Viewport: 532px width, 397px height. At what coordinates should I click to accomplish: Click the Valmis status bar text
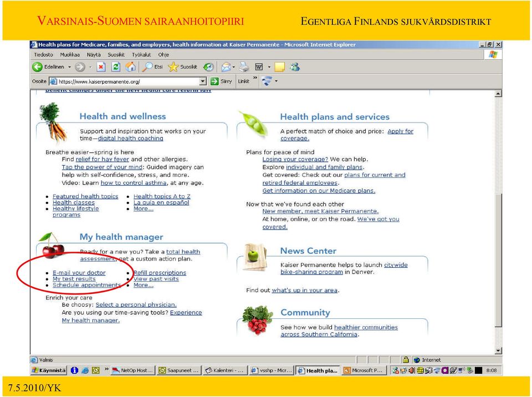coord(46,360)
